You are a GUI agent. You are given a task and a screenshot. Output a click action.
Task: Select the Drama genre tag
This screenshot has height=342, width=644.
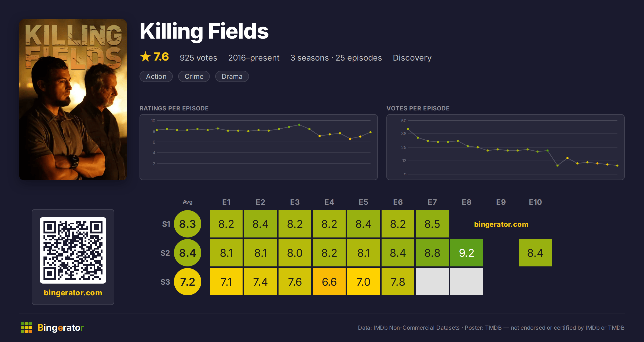[232, 76]
